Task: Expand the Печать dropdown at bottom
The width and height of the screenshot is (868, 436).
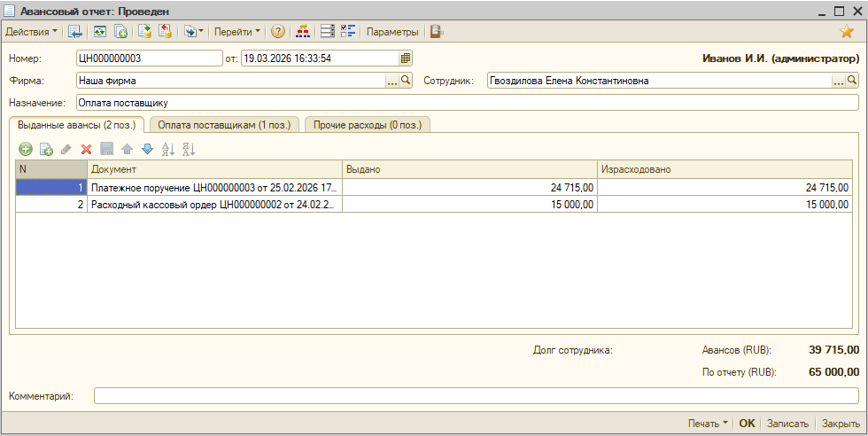Action: click(708, 424)
